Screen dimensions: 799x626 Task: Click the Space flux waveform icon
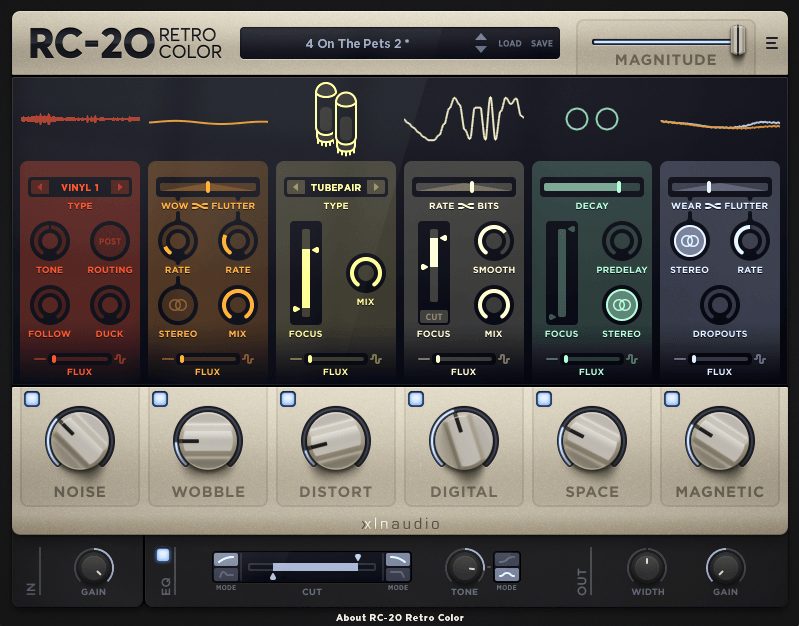pos(632,359)
